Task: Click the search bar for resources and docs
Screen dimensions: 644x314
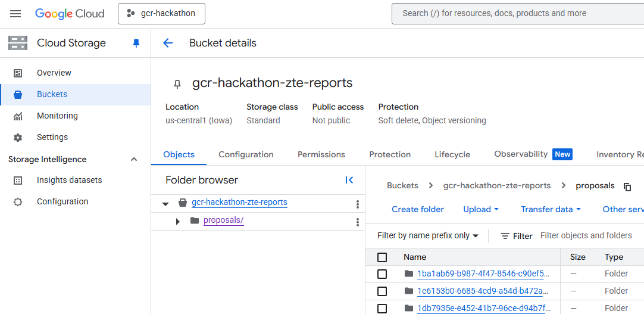Action: tap(517, 13)
